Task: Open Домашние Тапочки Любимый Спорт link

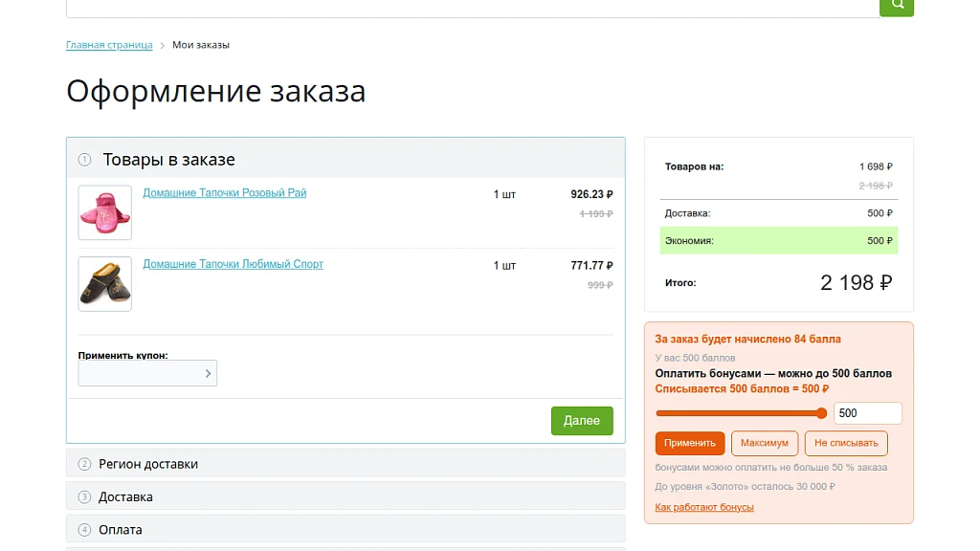Action: (x=234, y=264)
